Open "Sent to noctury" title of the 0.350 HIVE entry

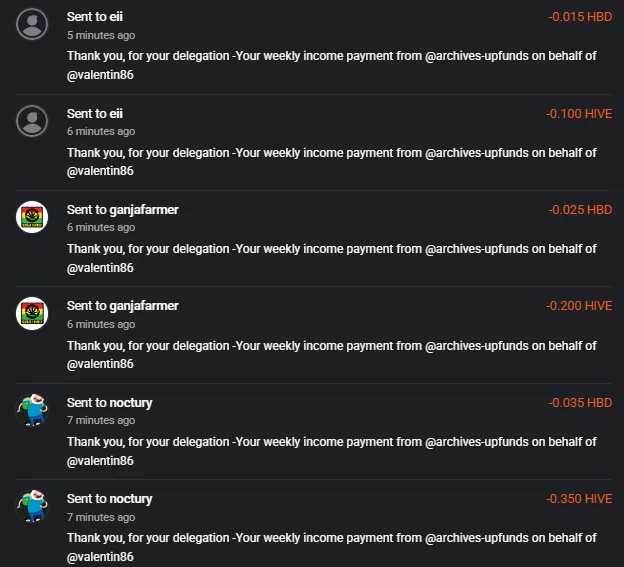109,499
